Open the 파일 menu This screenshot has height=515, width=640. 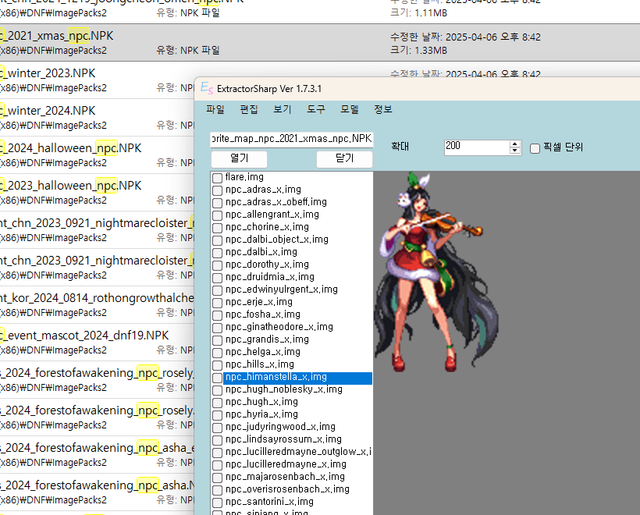click(215, 109)
